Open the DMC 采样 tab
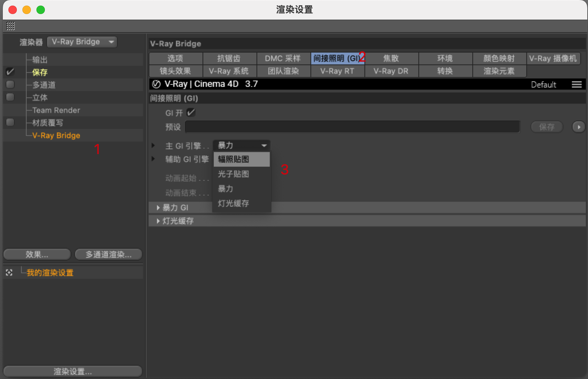The image size is (588, 379). pos(283,58)
